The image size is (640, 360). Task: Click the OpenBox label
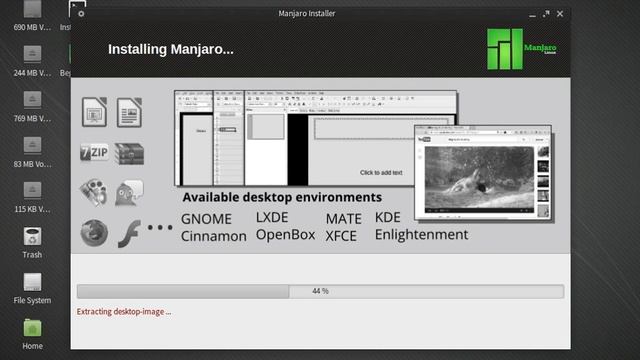(285, 235)
